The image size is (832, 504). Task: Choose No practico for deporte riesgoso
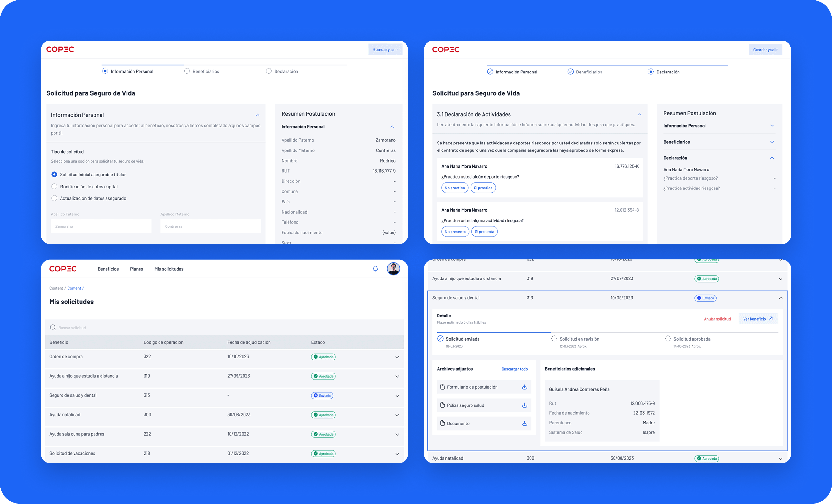454,188
